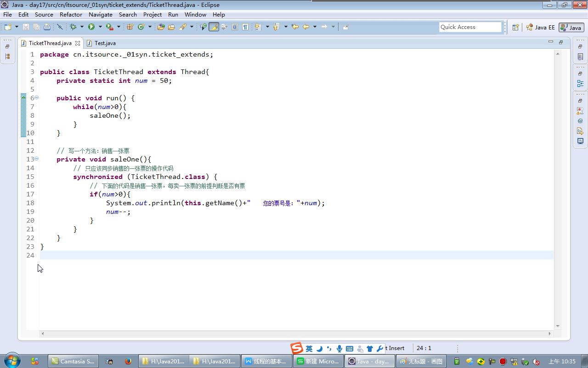Toggle Mark Occurrences highlighter button
Viewport: 588px width, 368px height.
click(x=214, y=27)
